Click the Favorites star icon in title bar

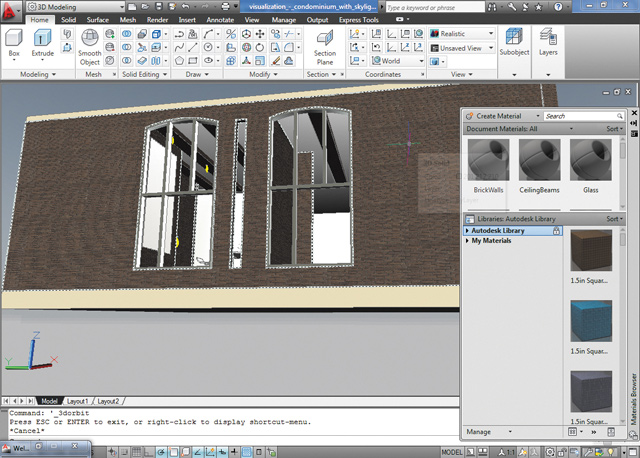(539, 7)
